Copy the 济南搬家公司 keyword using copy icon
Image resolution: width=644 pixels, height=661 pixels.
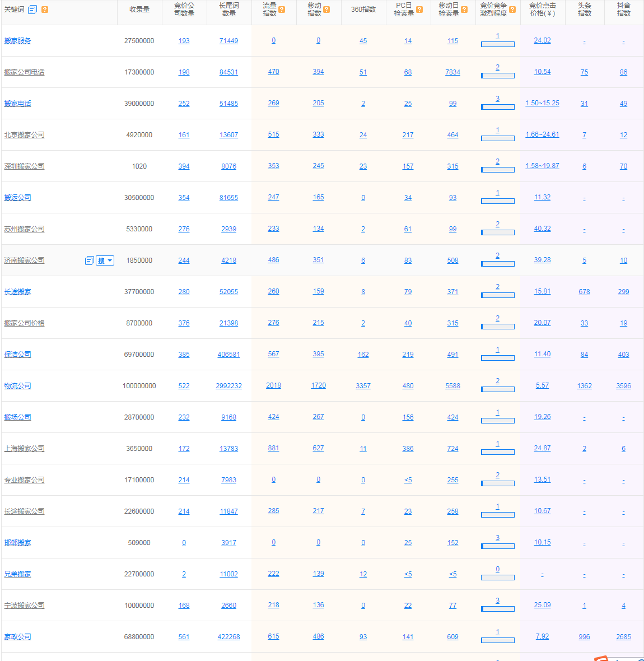[x=89, y=260]
